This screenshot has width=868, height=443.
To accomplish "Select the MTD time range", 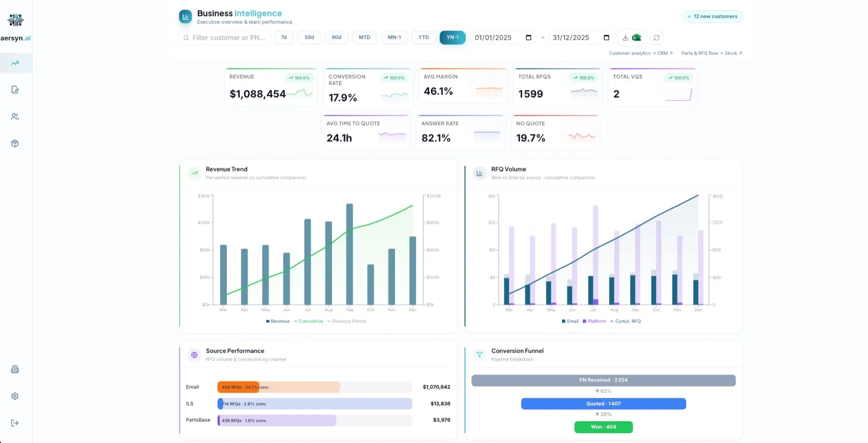I will click(x=365, y=37).
